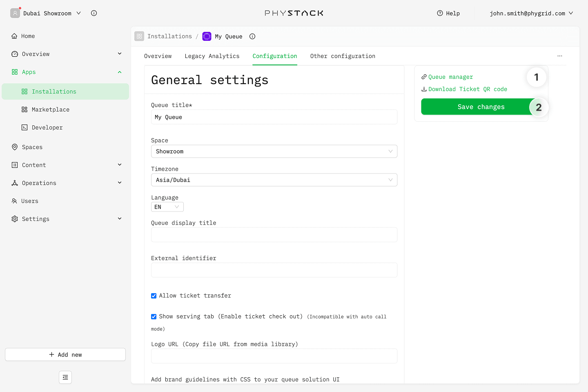Open the Queue manager link
The height and width of the screenshot is (392, 588).
450,77
